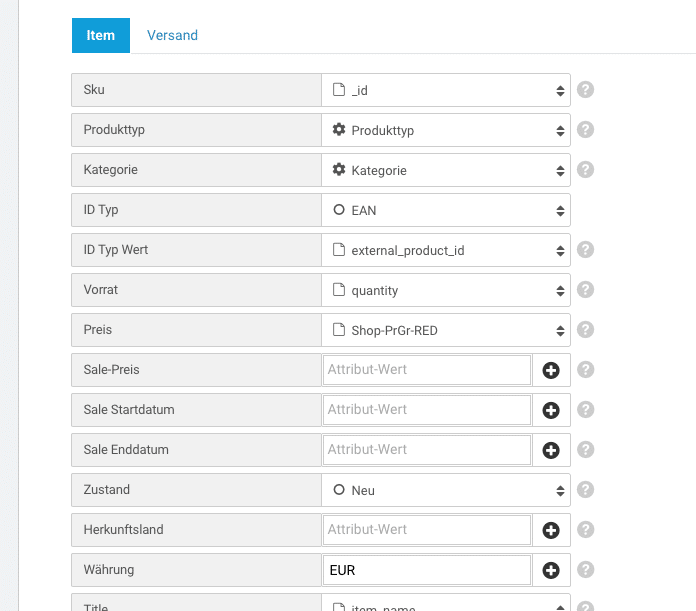Open the ID Typ dropdown showing EAN
This screenshot has height=611, width=696.
click(x=446, y=210)
